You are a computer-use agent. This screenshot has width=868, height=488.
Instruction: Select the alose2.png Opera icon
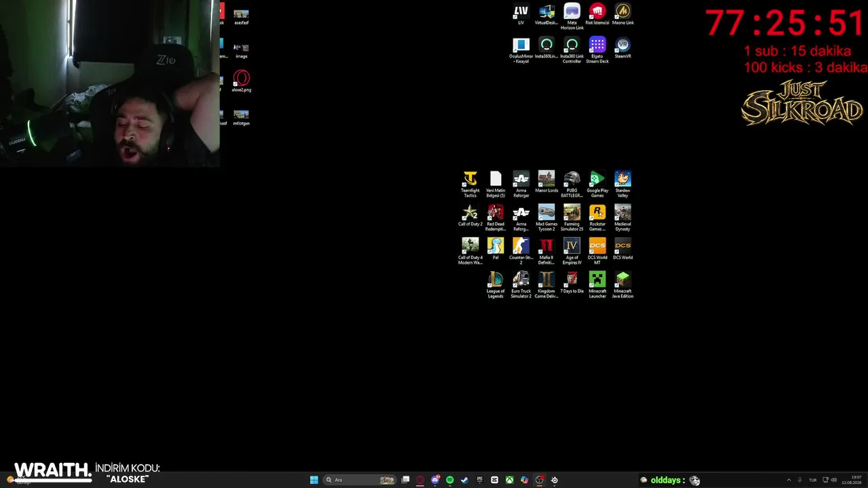tap(241, 81)
